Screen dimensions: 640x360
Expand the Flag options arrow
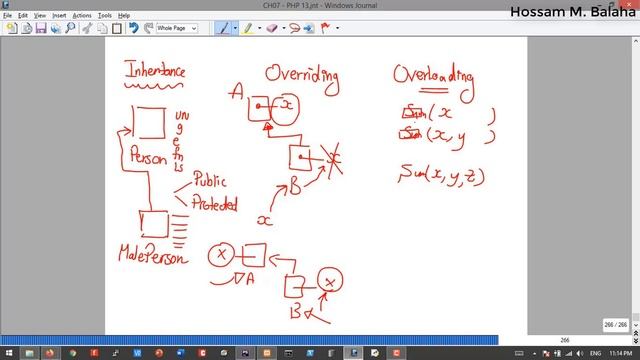(337, 28)
